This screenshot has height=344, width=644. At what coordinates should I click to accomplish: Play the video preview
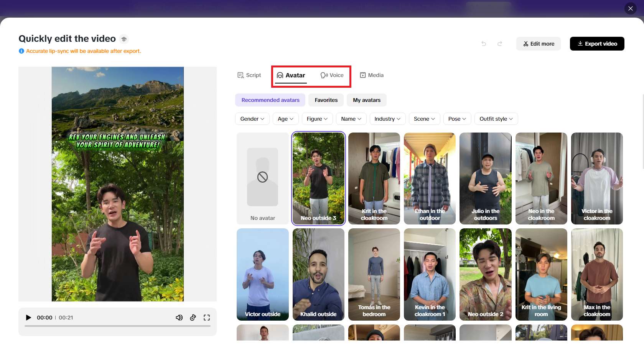click(28, 318)
